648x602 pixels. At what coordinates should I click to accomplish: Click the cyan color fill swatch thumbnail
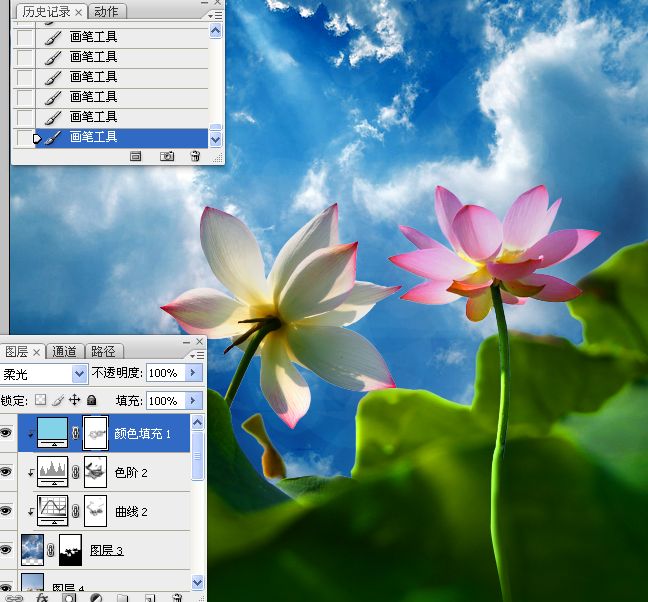point(52,432)
